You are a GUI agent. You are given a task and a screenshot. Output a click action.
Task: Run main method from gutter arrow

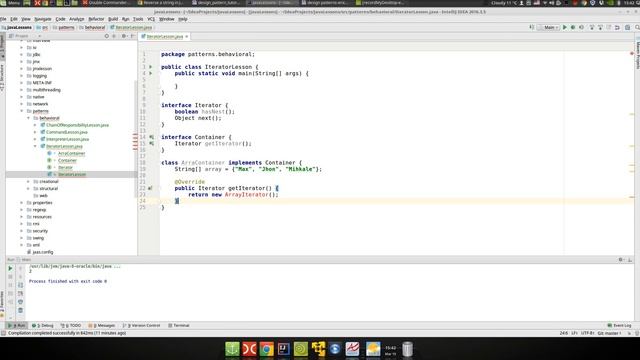coord(151,73)
